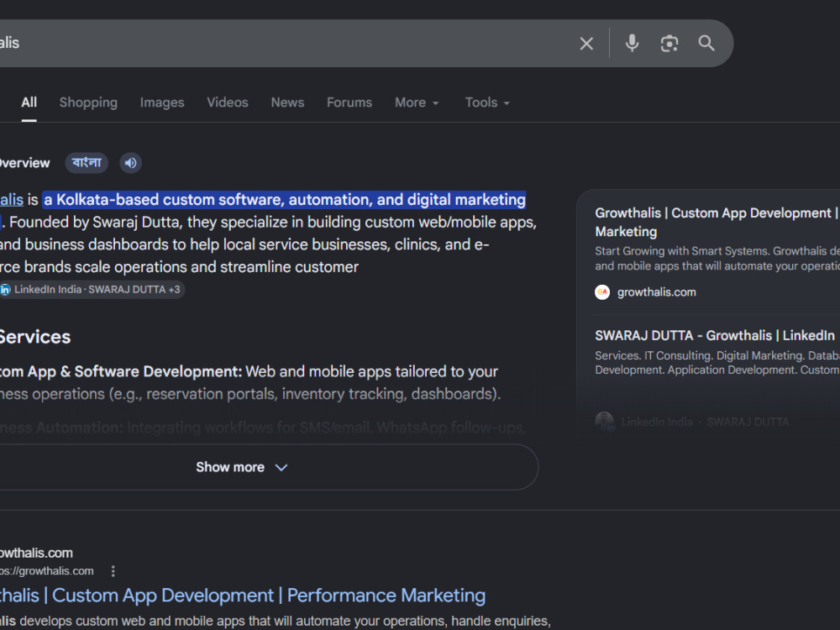The width and height of the screenshot is (840, 630).
Task: Switch to the Videos tab
Action: (228, 102)
